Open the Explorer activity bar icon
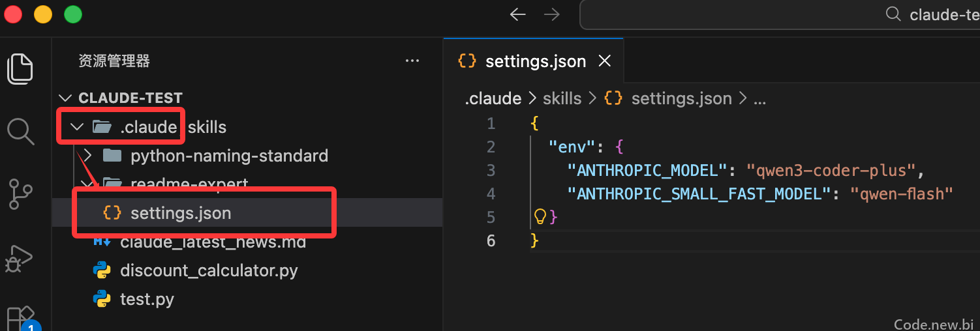Viewport: 980px width, 331px height. (20, 69)
